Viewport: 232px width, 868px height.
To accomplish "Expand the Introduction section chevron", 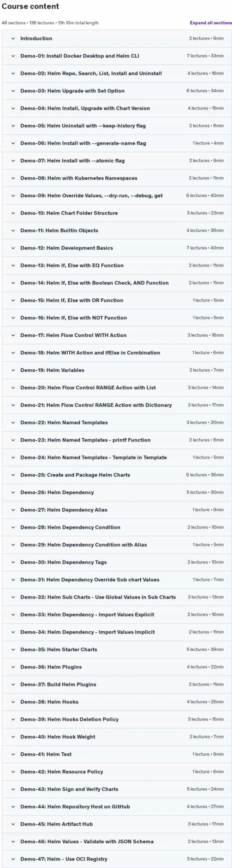I will 13,39.
